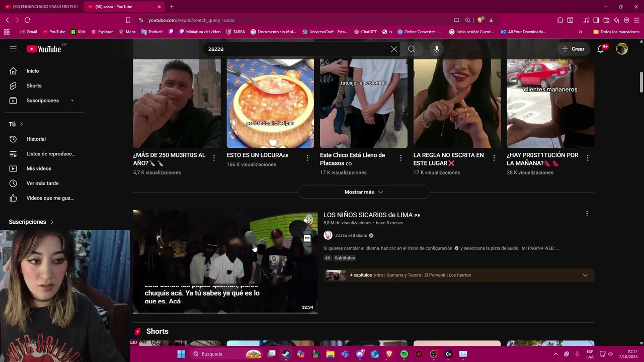Bookmark this page icon
644x362 pixels.
(x=128, y=20)
